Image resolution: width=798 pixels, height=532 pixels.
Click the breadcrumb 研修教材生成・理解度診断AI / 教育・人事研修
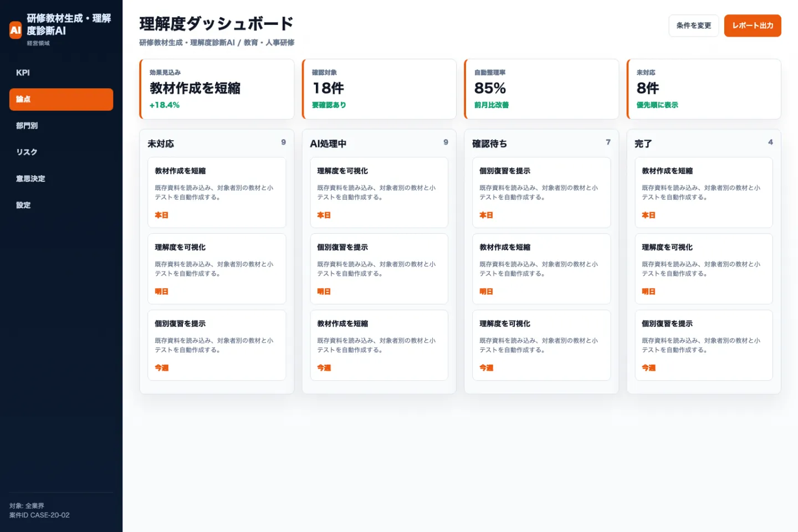point(217,43)
